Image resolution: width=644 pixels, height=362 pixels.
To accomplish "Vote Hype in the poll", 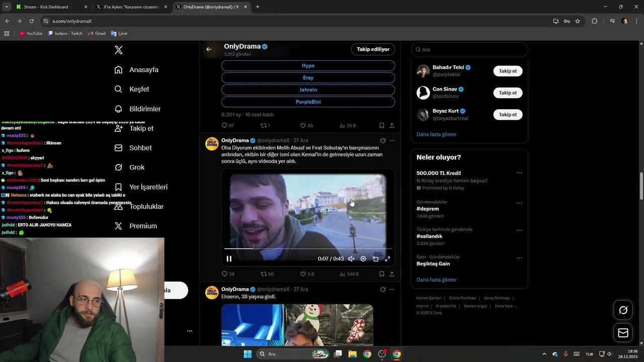I will [308, 66].
